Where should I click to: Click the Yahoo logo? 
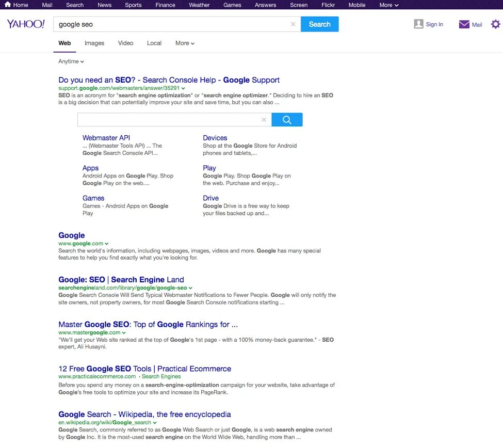tap(25, 24)
